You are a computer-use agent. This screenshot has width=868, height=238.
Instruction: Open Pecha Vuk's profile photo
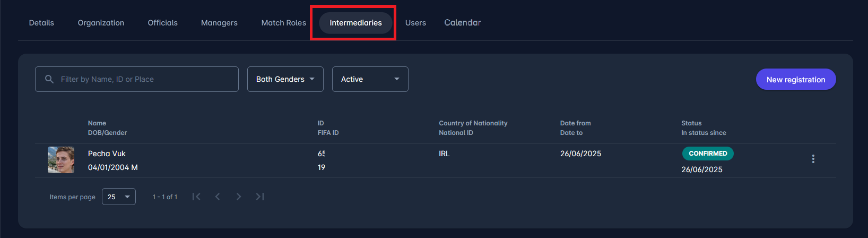click(61, 160)
